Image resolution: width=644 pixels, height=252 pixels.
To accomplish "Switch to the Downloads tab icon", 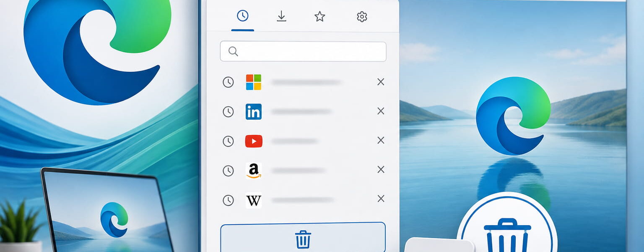I will point(281,16).
